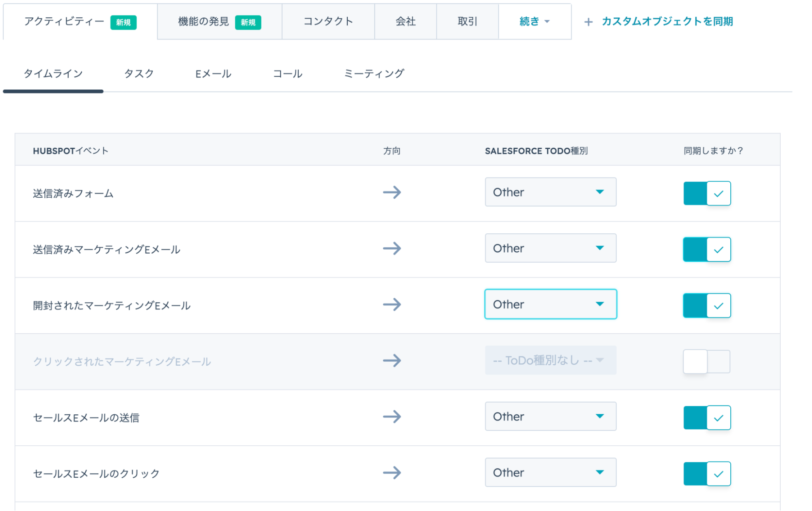
Task: Click the direction arrow for セールスEメールの送信
Action: coord(392,416)
